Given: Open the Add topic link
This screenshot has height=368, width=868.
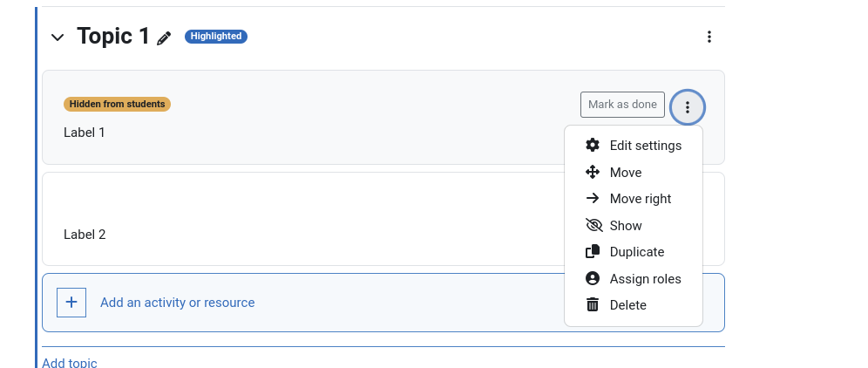Looking at the screenshot, I should point(69,364).
